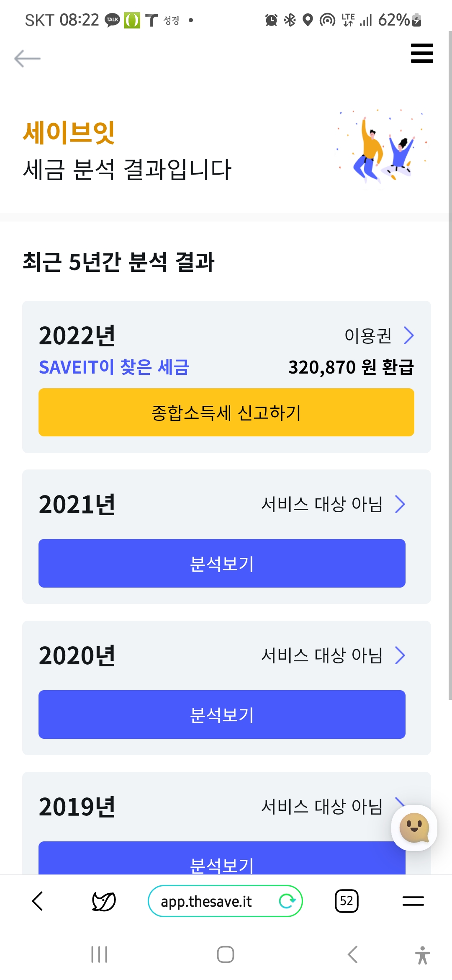Image resolution: width=452 pixels, height=980 pixels.
Task: Expand 2020년 서비스 대상 아님 chevron
Action: [400, 655]
